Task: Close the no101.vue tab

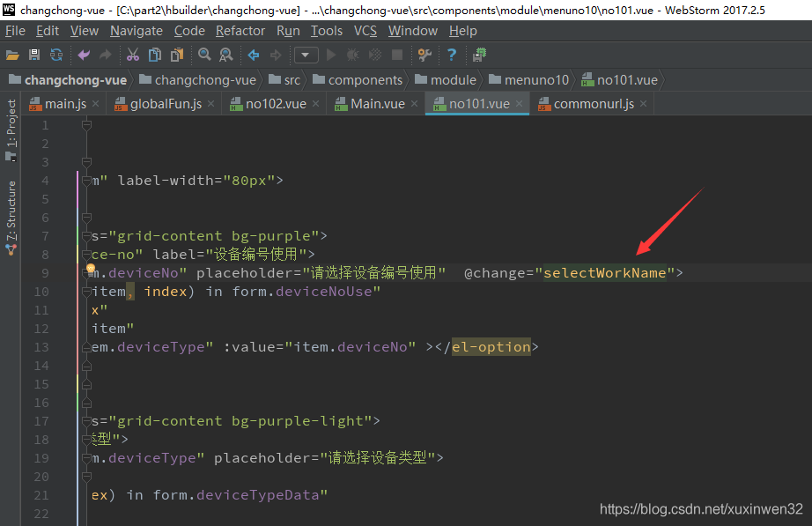Action: (520, 104)
